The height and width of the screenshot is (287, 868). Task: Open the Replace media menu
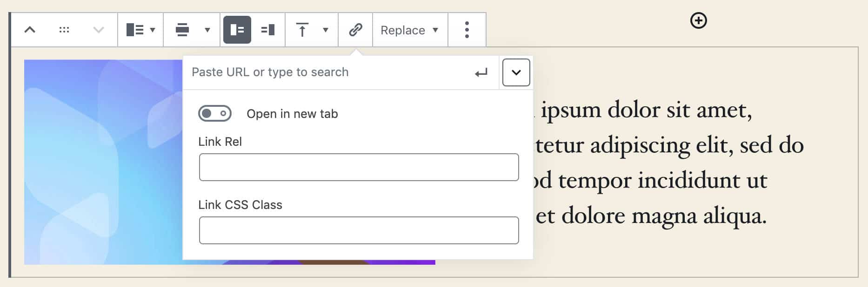tap(410, 30)
